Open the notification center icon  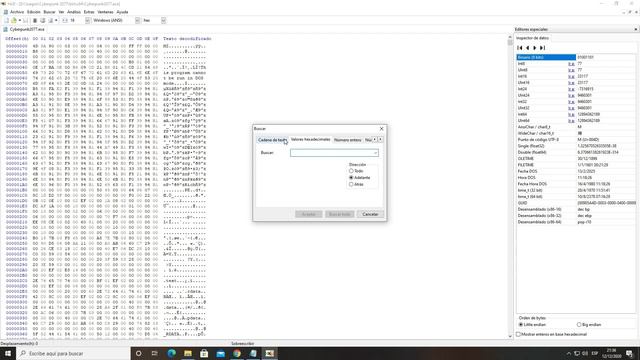tap(629, 353)
